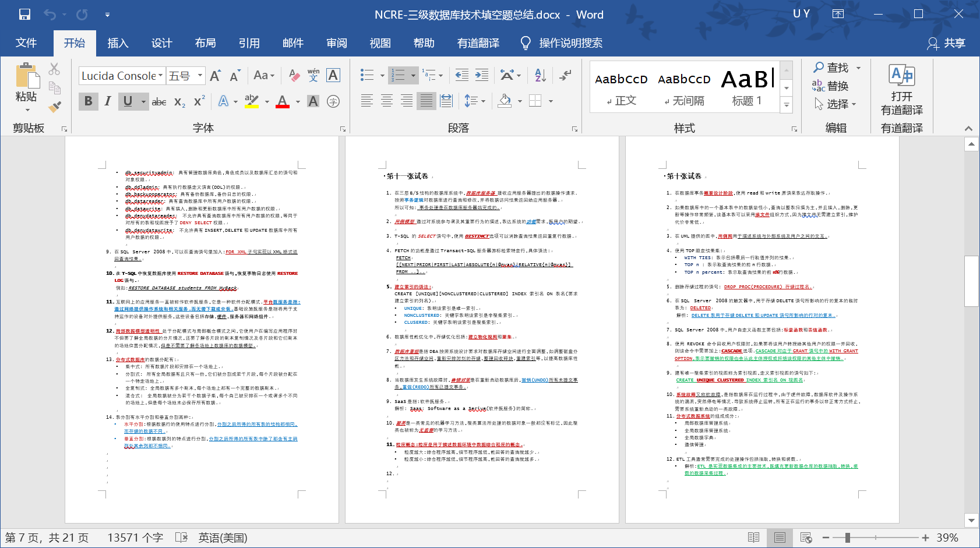Apply center alignment to paragraph

click(x=387, y=101)
